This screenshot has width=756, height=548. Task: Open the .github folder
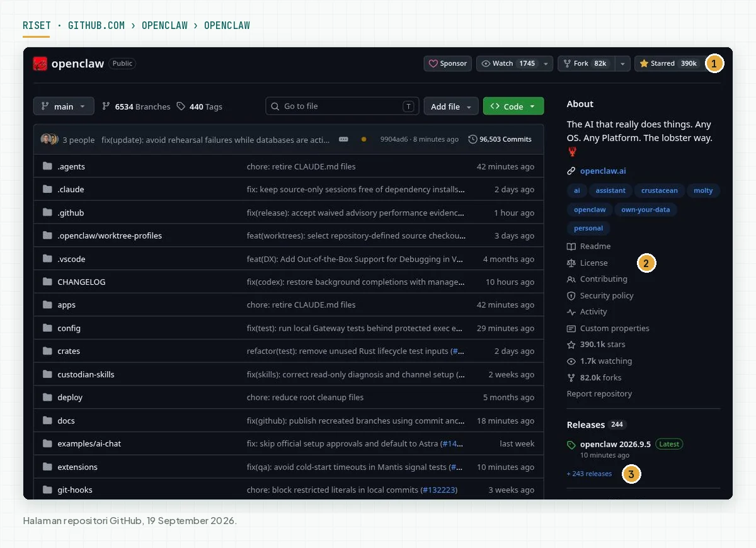coord(71,213)
